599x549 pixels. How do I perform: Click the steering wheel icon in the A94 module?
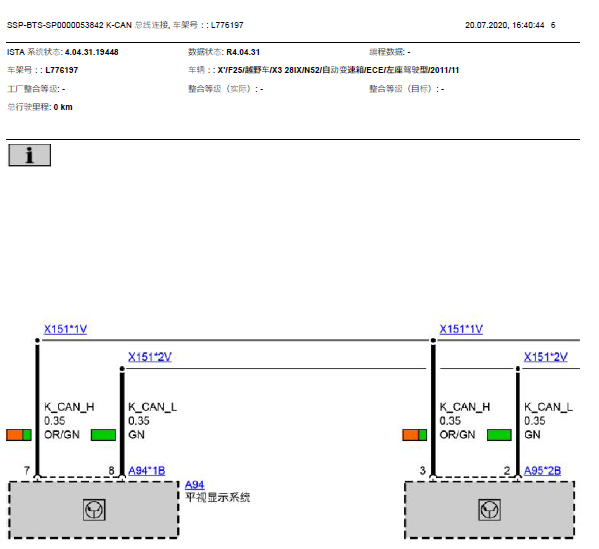click(94, 510)
